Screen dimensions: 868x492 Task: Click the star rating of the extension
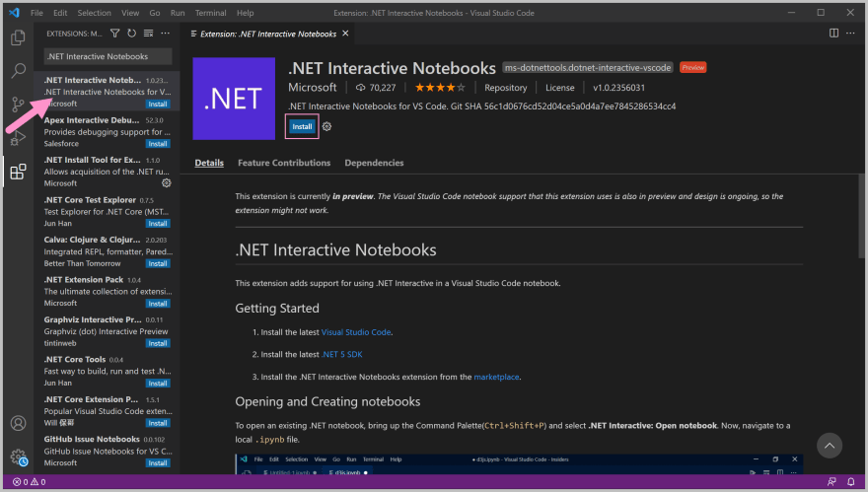coord(440,88)
